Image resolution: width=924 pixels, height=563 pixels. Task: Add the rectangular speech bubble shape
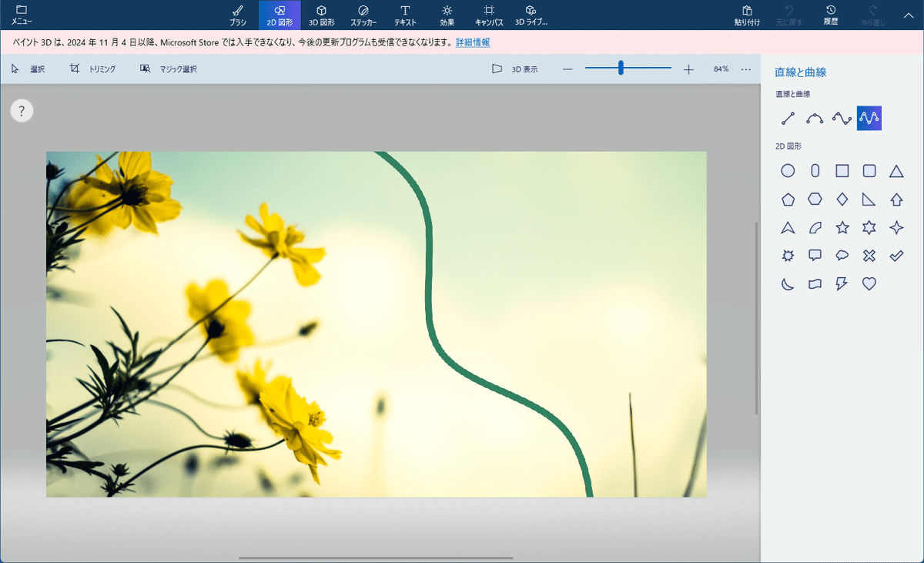coord(815,256)
